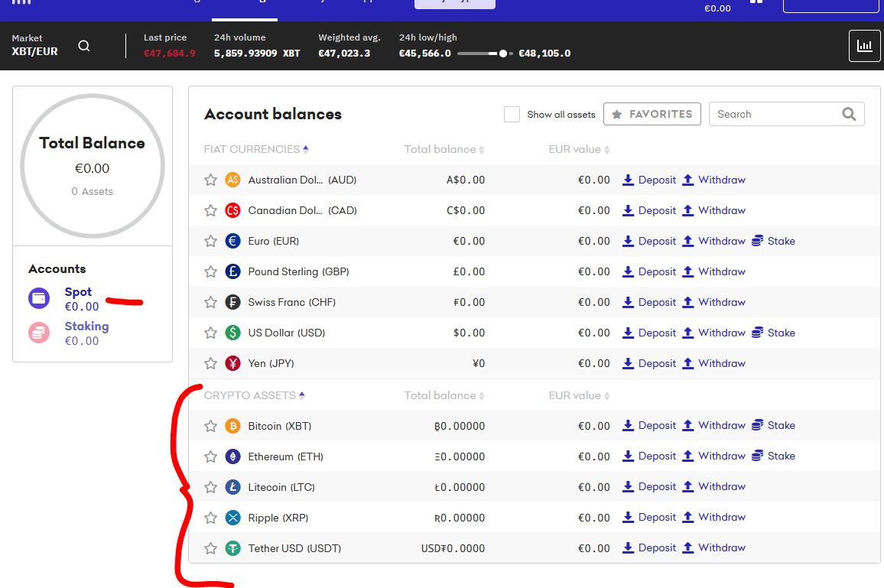Stake Bitcoin

(774, 425)
